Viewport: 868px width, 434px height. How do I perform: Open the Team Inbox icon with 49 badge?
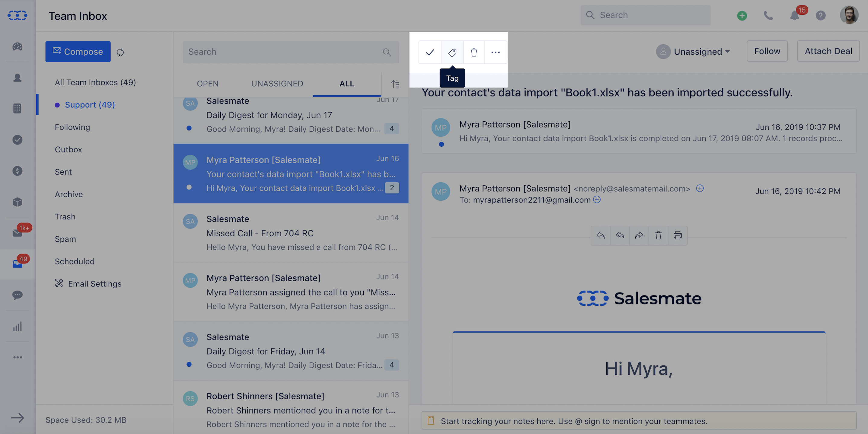pos(17,264)
